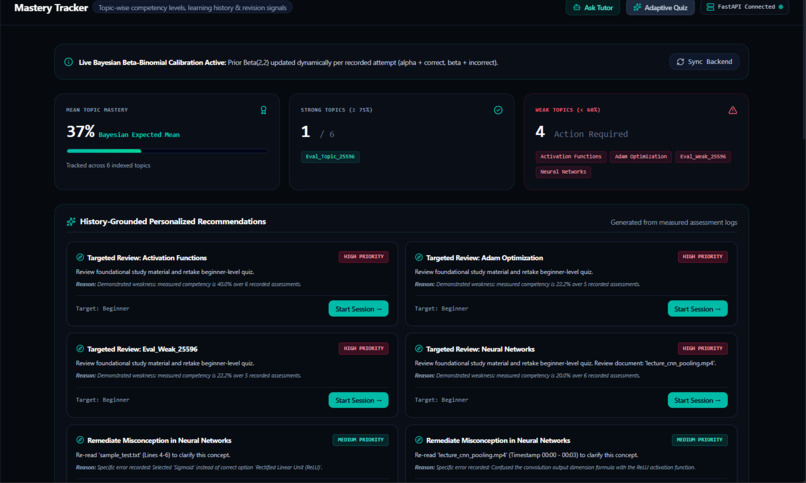Open the Ask Tutor button
The width and height of the screenshot is (806, 483).
coord(593,7)
